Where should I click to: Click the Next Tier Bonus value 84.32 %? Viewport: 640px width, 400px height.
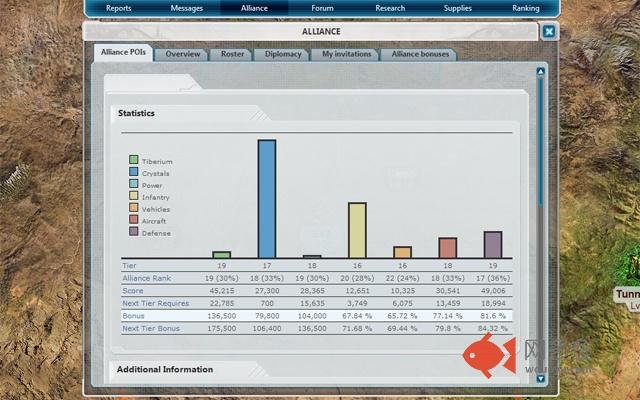point(493,329)
